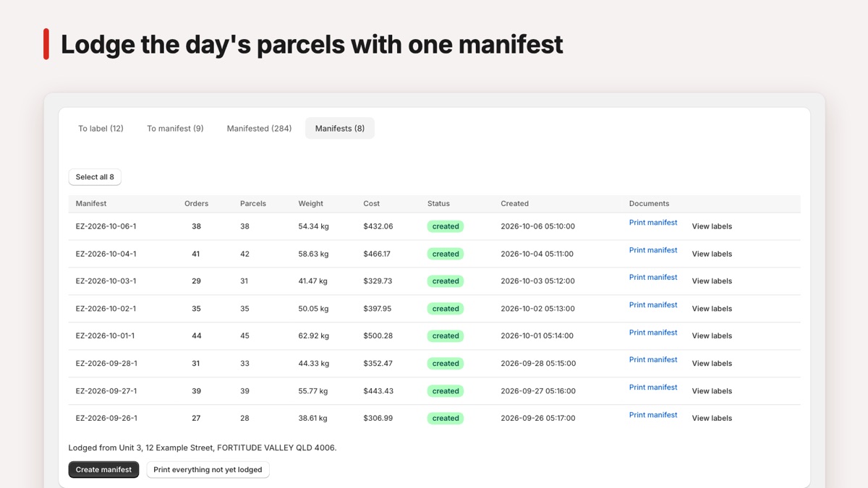This screenshot has height=488, width=868.
Task: Click the Create manifest button
Action: tap(103, 470)
